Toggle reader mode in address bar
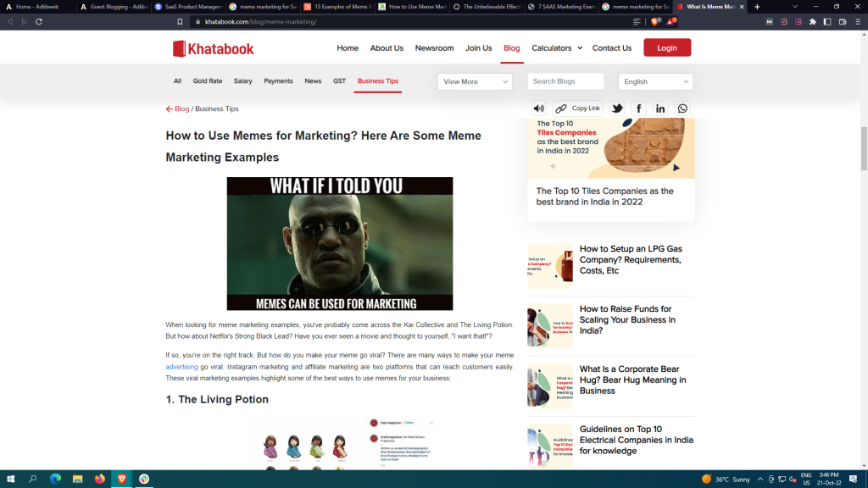The width and height of the screenshot is (868, 488). click(637, 21)
